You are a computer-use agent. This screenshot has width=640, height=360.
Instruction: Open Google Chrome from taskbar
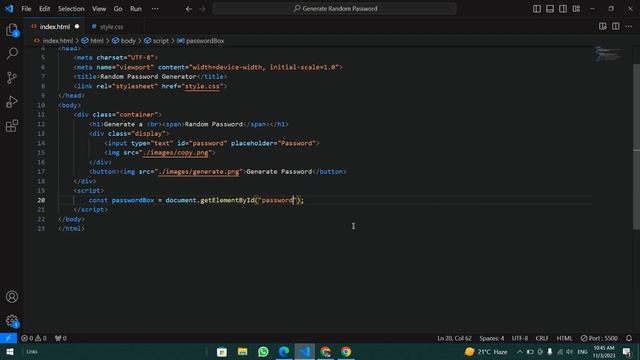[x=346, y=351]
